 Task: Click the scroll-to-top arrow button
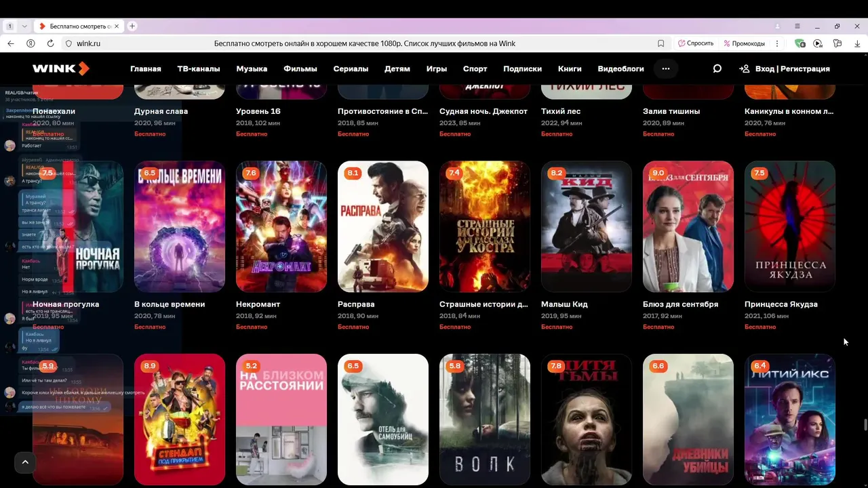tap(25, 462)
